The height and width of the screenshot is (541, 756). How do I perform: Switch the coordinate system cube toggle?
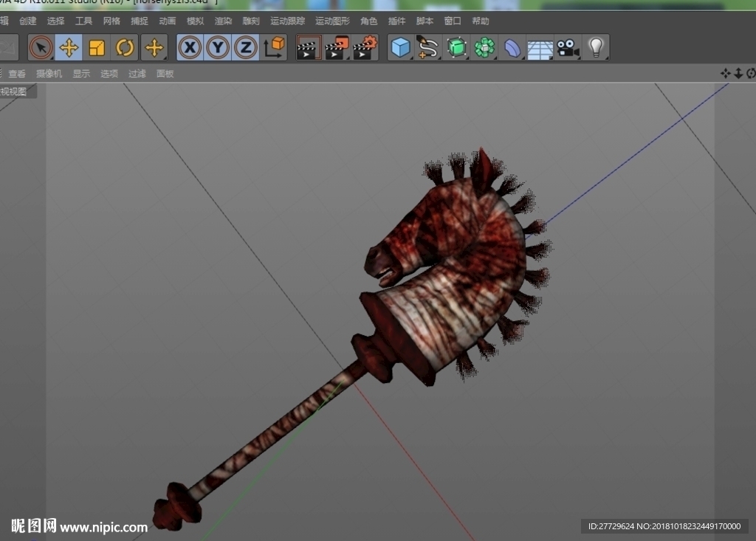pos(274,48)
